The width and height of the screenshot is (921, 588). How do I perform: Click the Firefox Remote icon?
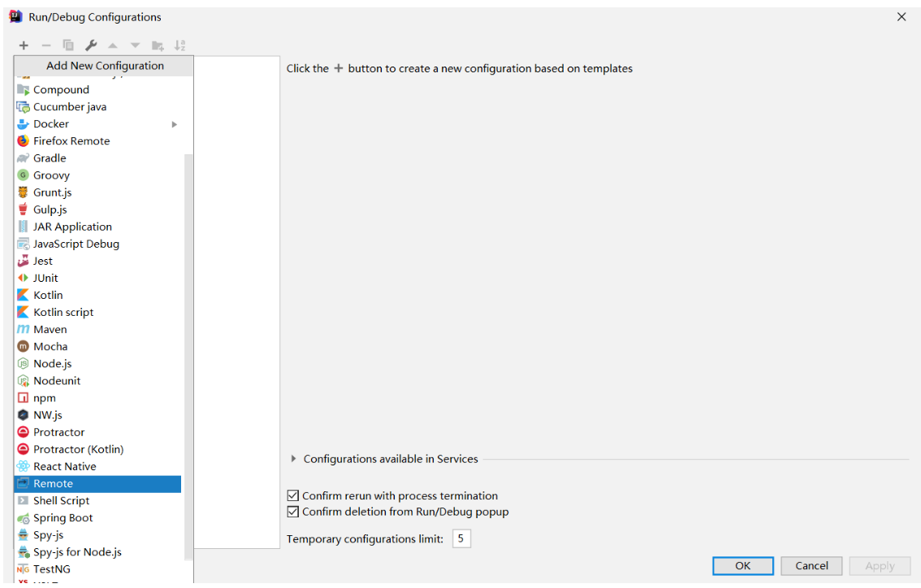coord(23,141)
